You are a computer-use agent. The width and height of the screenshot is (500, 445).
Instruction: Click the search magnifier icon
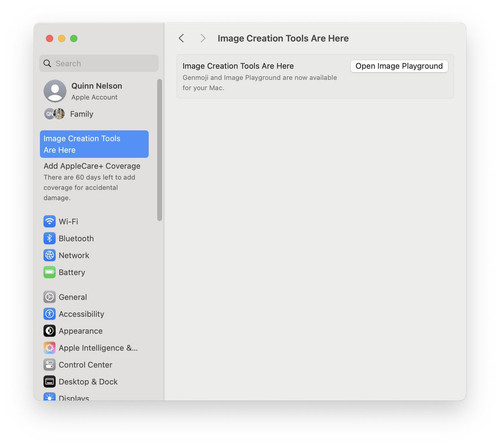tap(47, 63)
